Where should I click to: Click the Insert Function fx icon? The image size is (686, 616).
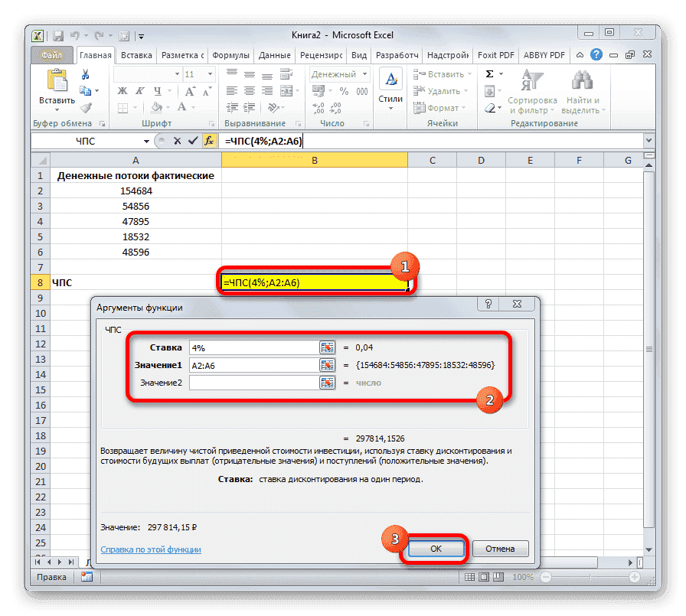pyautogui.click(x=211, y=140)
